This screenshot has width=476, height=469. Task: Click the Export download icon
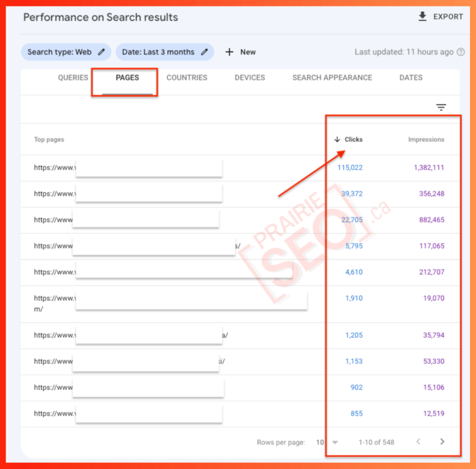tap(423, 17)
